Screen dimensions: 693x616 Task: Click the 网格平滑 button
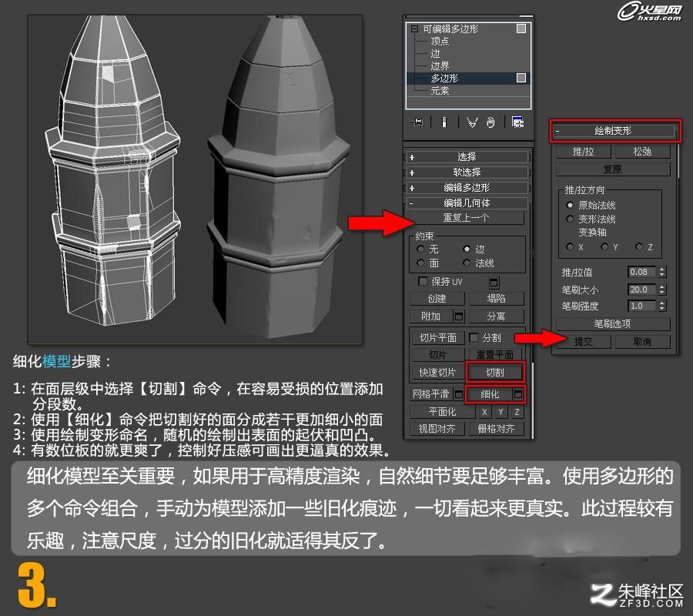[431, 393]
